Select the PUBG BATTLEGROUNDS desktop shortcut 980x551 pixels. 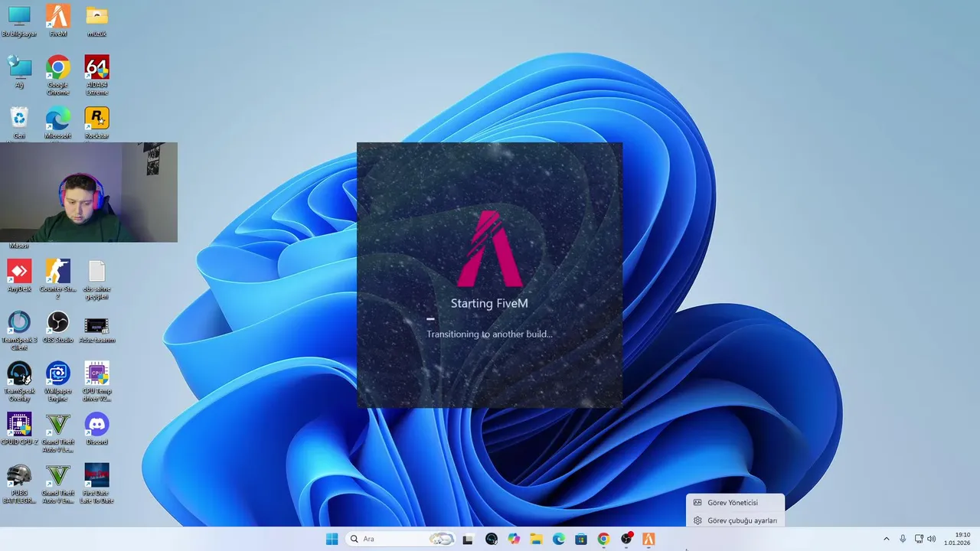pyautogui.click(x=19, y=484)
